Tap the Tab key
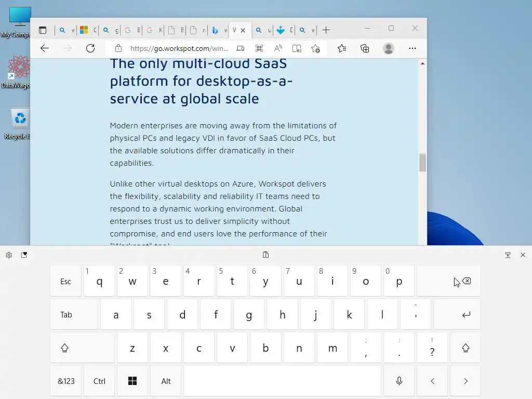532x399 pixels. tap(74, 314)
